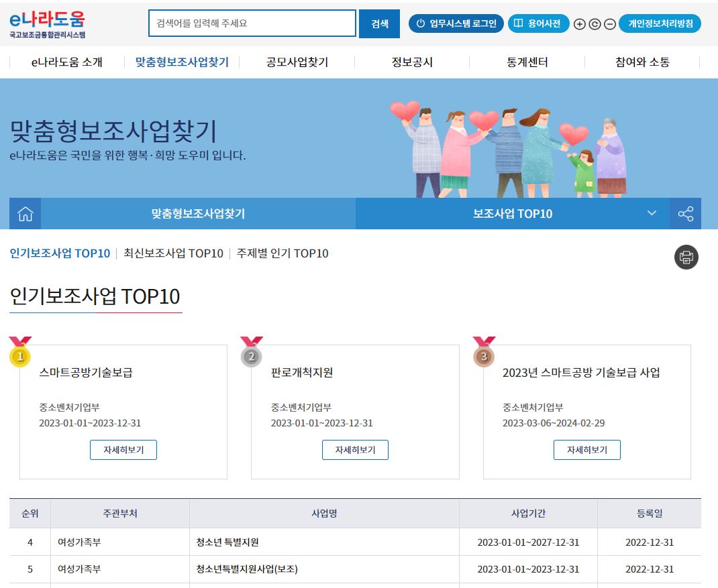Open the 주제별 인기 TOP10 tab

[280, 253]
